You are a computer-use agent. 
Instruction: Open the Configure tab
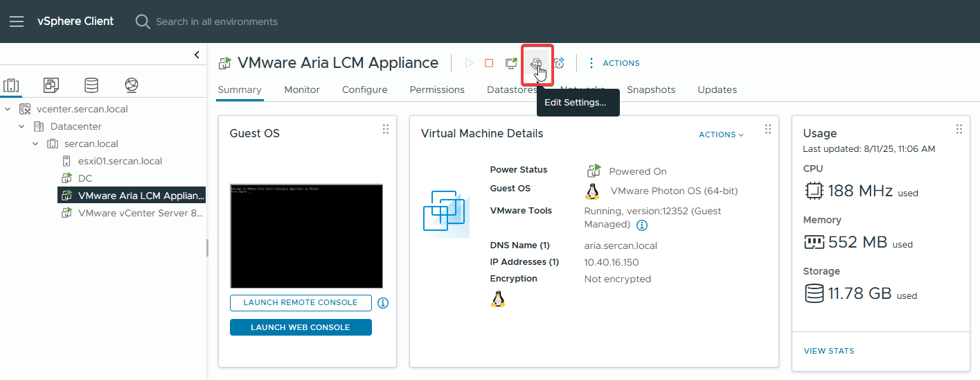tap(365, 89)
